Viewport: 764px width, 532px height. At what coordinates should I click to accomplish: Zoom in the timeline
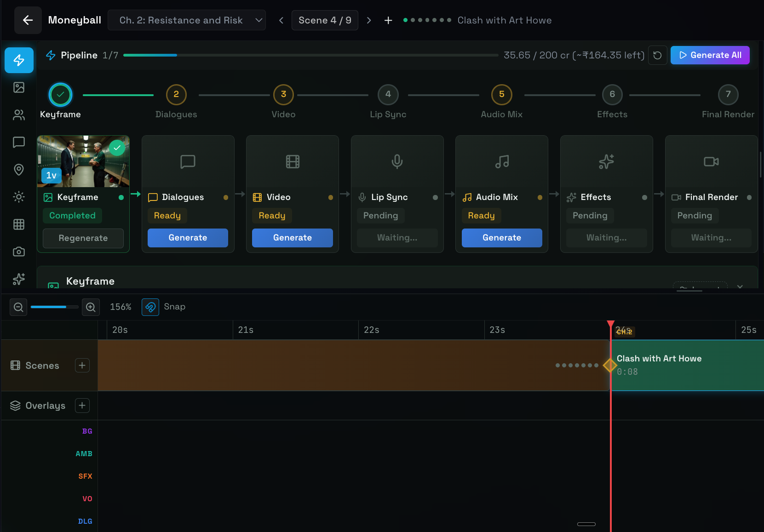91,307
